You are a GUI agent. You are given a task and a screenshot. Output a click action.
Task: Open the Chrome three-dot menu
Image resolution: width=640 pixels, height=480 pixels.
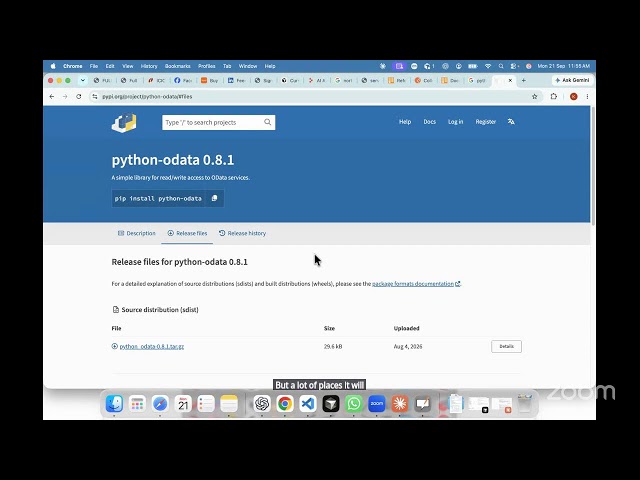pos(587,97)
